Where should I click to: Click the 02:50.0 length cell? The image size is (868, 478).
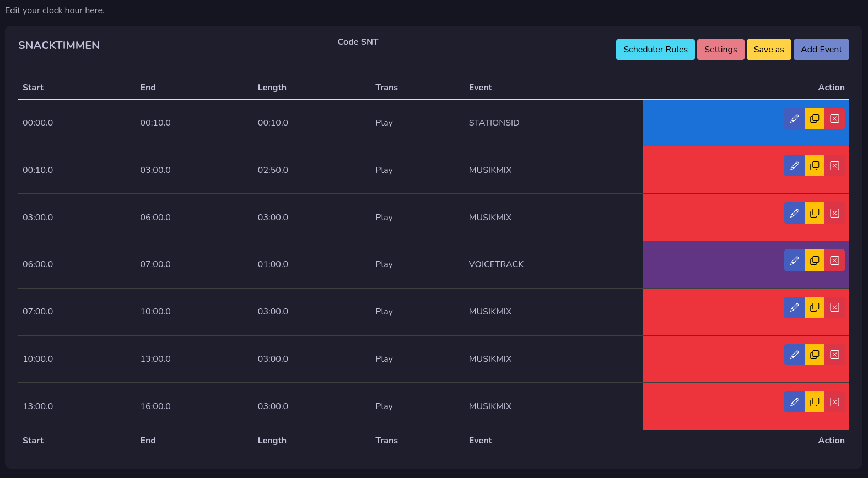point(273,170)
